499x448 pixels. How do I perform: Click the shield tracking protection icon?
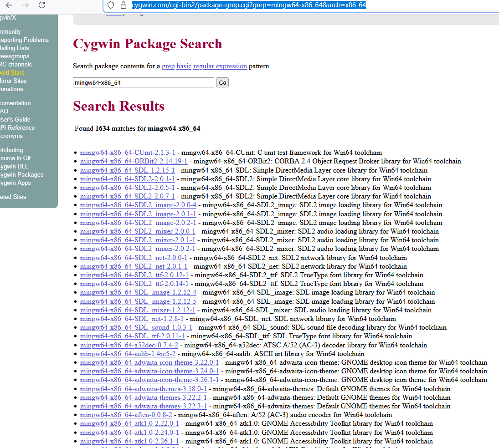pos(110,5)
